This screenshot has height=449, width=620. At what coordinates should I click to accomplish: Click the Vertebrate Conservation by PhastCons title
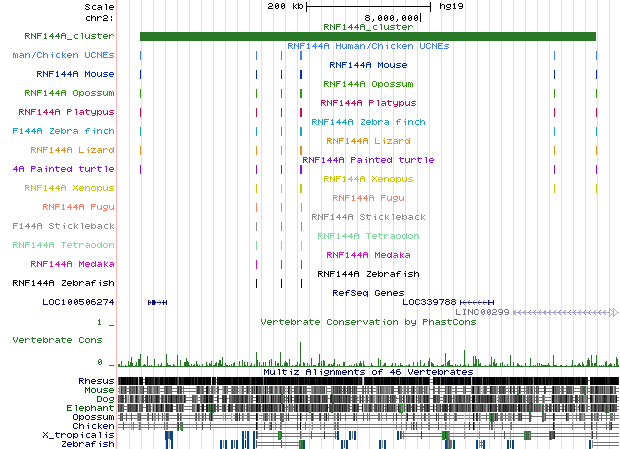click(367, 322)
